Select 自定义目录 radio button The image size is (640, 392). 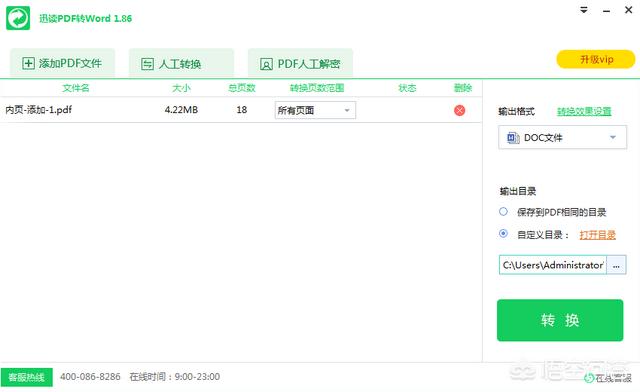(503, 234)
